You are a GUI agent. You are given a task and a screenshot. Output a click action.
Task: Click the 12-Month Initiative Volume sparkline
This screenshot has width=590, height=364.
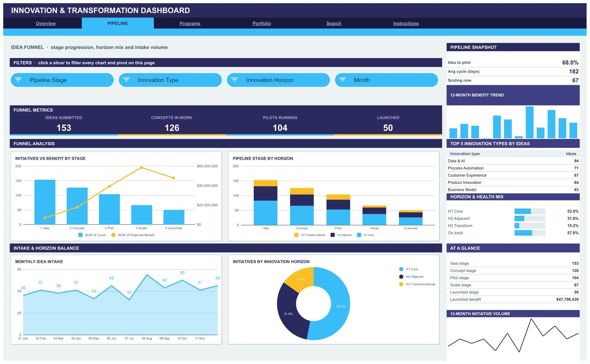pos(513,335)
